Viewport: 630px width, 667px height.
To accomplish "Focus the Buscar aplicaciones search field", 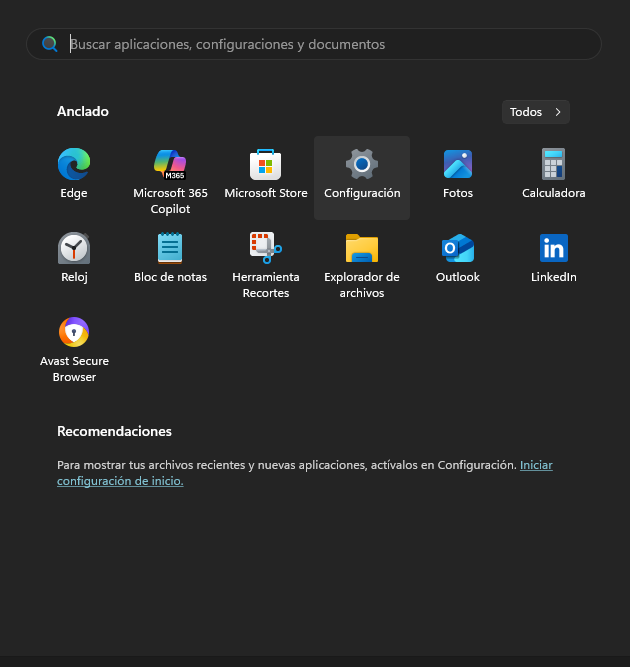I will coord(320,44).
